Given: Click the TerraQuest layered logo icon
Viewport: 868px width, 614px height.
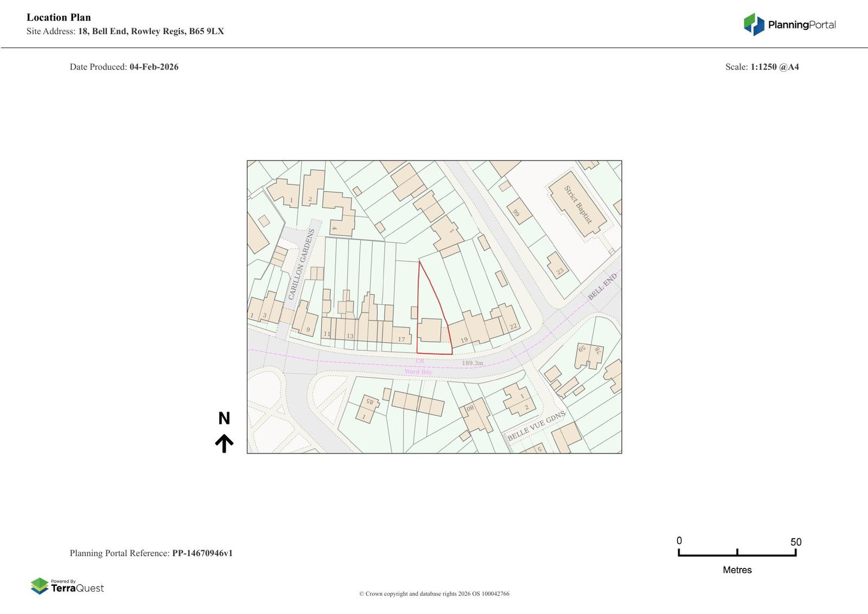Looking at the screenshot, I should pyautogui.click(x=40, y=586).
